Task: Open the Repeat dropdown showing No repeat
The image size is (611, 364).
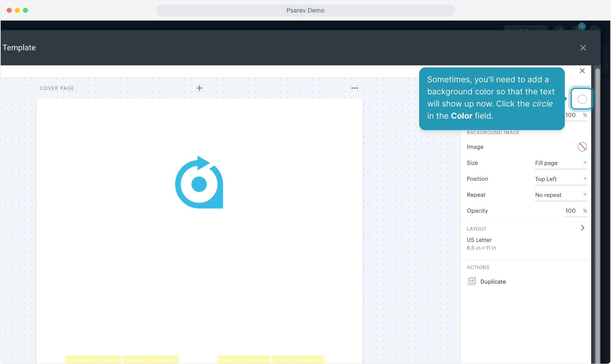Action: [x=560, y=195]
